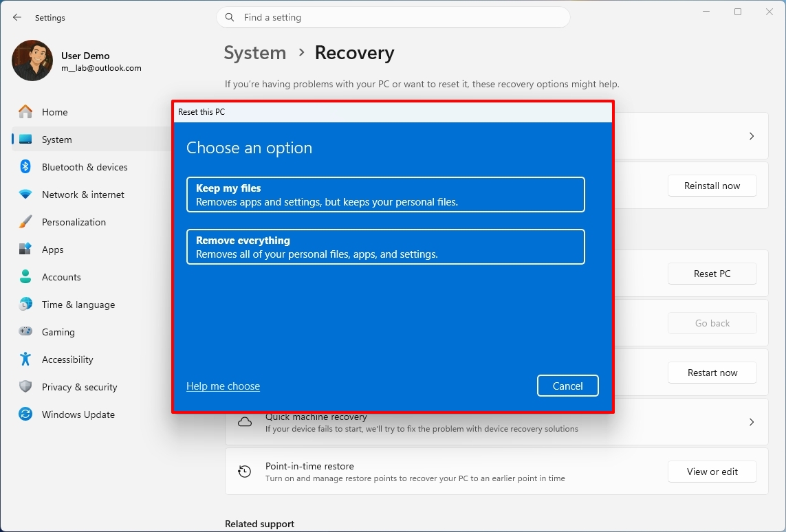Click the Quick machine recovery cloud icon
This screenshot has height=532, width=786.
tap(245, 422)
